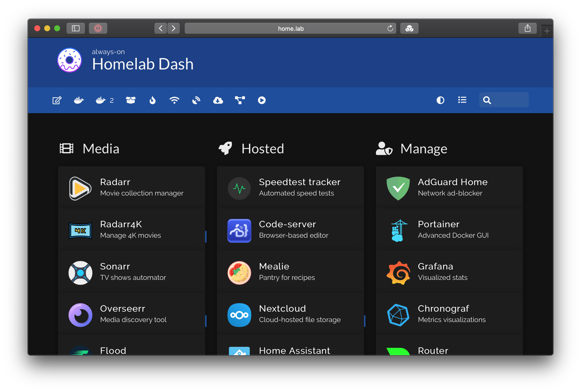Toggle the light/dark theme switch

click(440, 100)
